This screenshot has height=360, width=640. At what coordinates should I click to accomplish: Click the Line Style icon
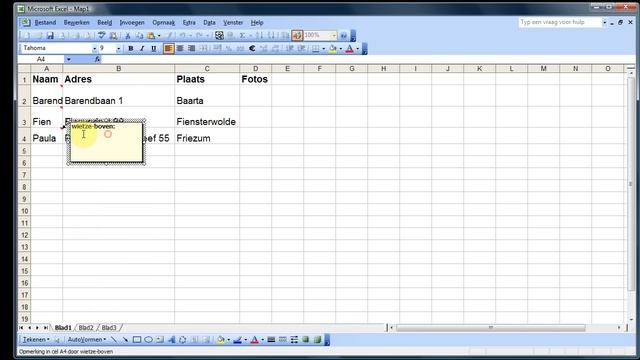[271, 340]
